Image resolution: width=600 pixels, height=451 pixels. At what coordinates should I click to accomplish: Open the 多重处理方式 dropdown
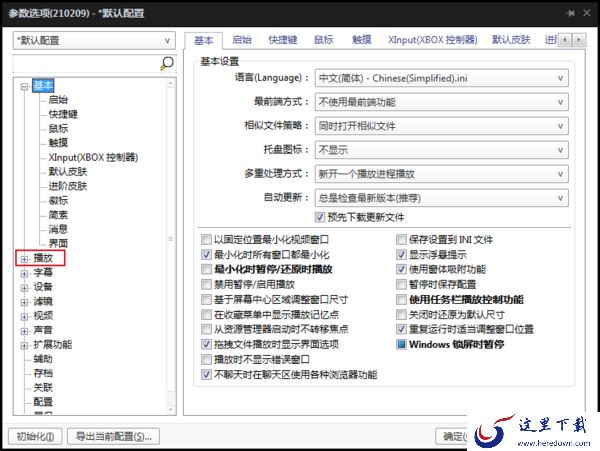coord(441,174)
